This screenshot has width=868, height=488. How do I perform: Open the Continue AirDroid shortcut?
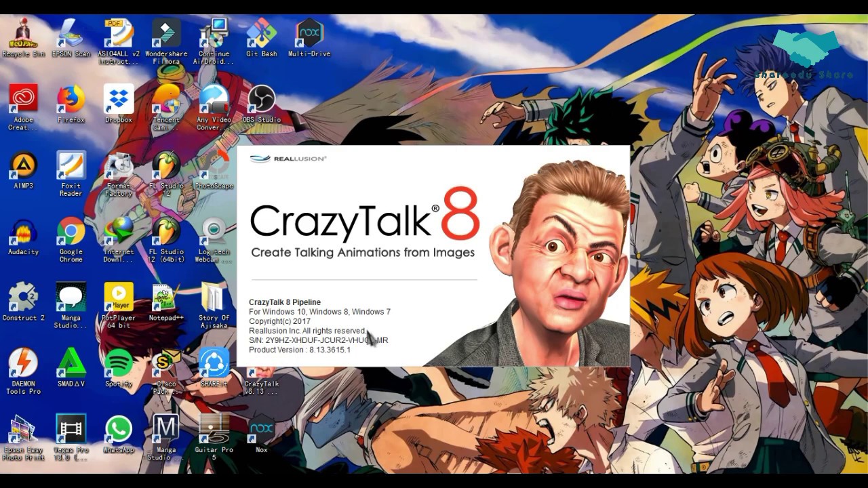click(x=214, y=42)
